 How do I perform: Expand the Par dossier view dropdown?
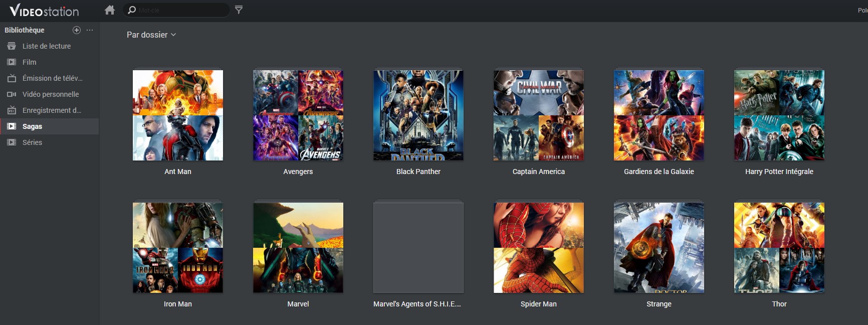pos(151,35)
